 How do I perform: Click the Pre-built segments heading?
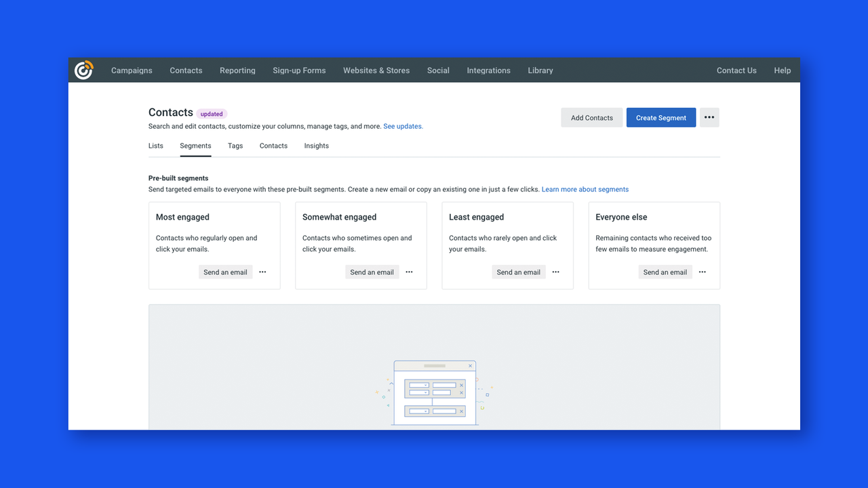point(178,178)
